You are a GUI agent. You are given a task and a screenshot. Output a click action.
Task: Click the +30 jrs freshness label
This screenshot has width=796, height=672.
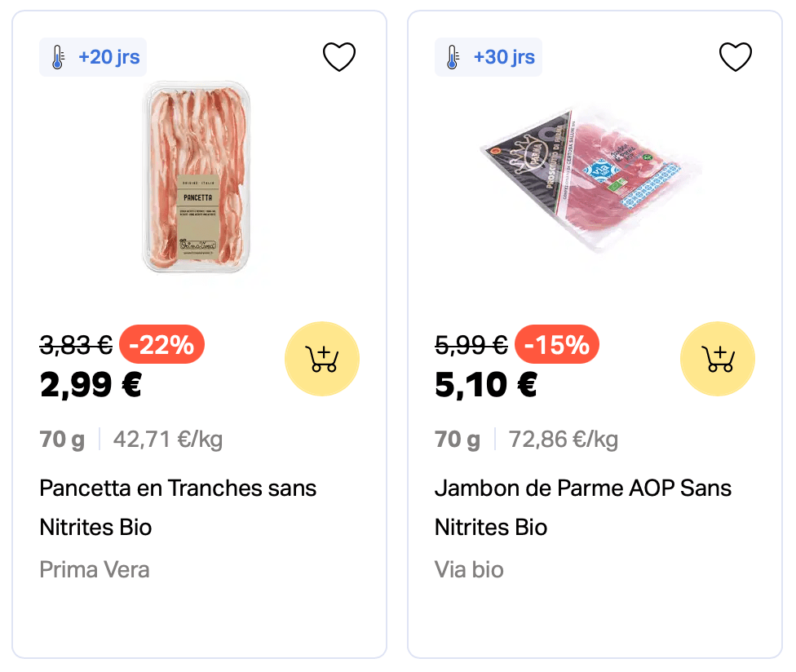pos(504,57)
